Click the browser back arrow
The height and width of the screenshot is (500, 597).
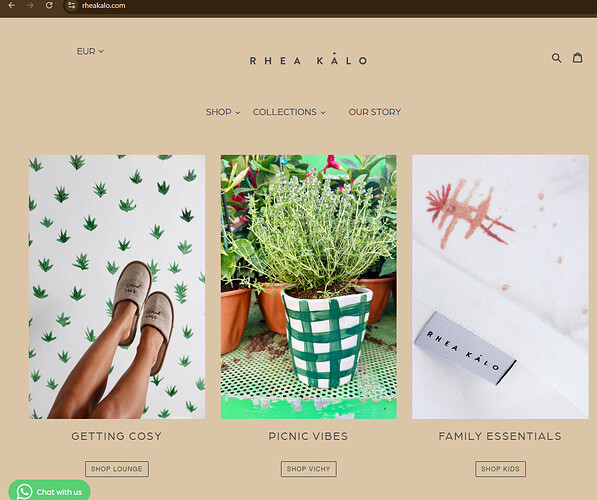click(x=11, y=5)
